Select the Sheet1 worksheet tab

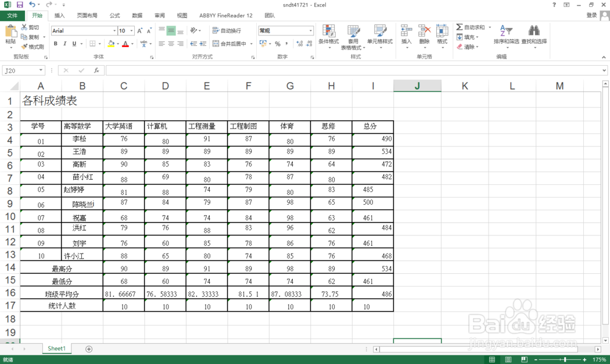57,348
